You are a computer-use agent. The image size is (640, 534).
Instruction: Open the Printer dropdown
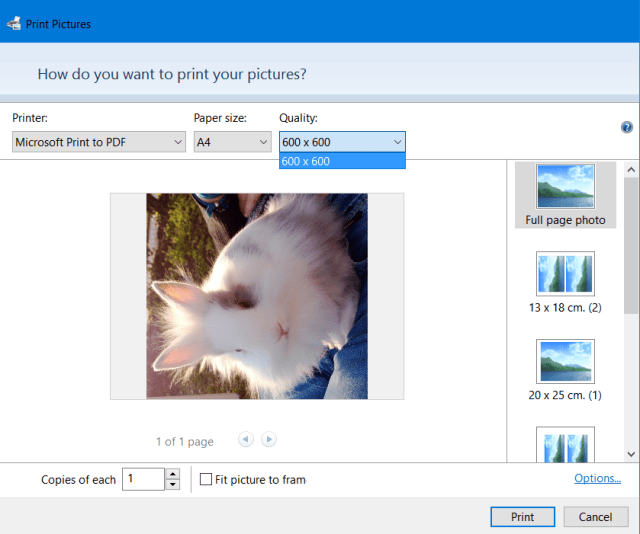98,142
